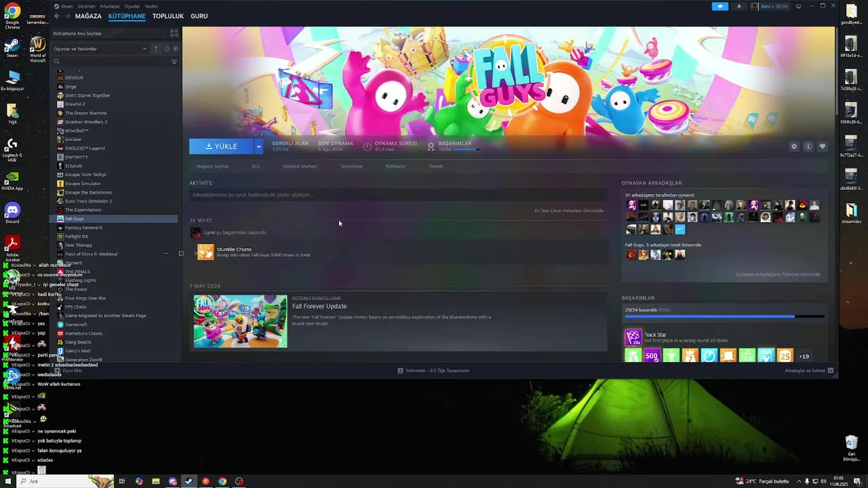The height and width of the screenshot is (488, 868).
Task: Toggle ready-to-play filter icon in library sidebar
Action: (x=176, y=49)
